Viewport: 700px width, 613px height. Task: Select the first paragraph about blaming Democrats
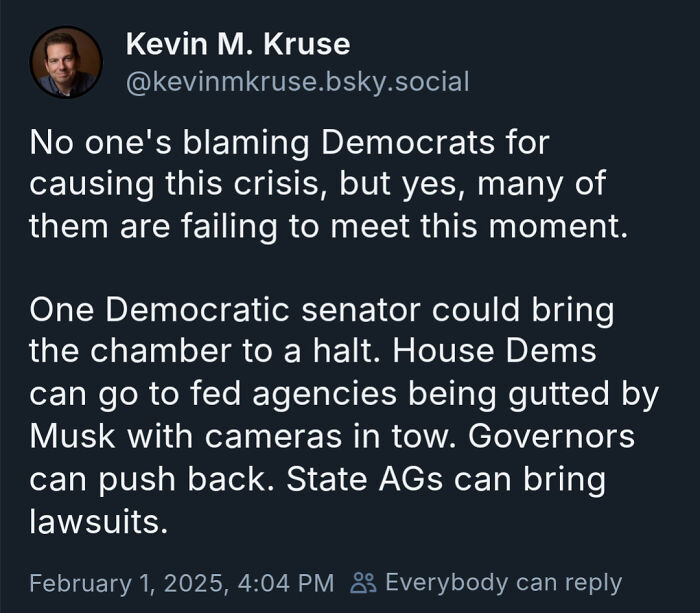point(329,184)
